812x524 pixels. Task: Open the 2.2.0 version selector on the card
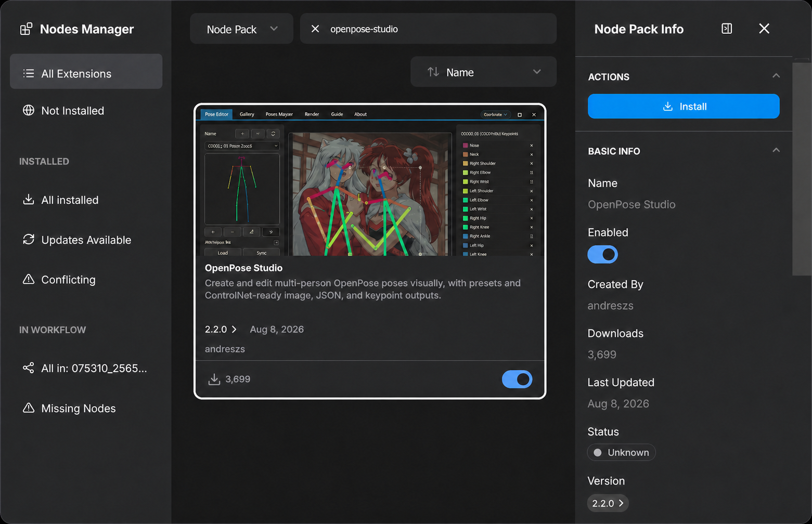(221, 330)
